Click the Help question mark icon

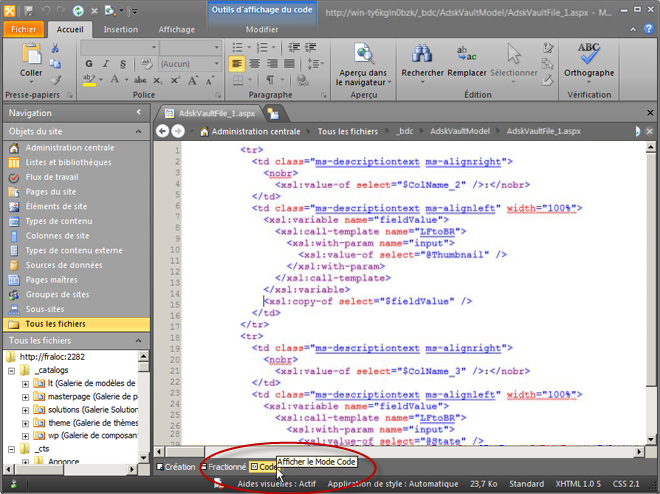(x=649, y=29)
